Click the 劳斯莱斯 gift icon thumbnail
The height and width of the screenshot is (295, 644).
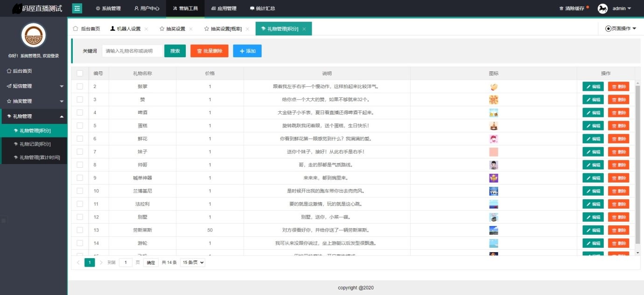(x=494, y=230)
